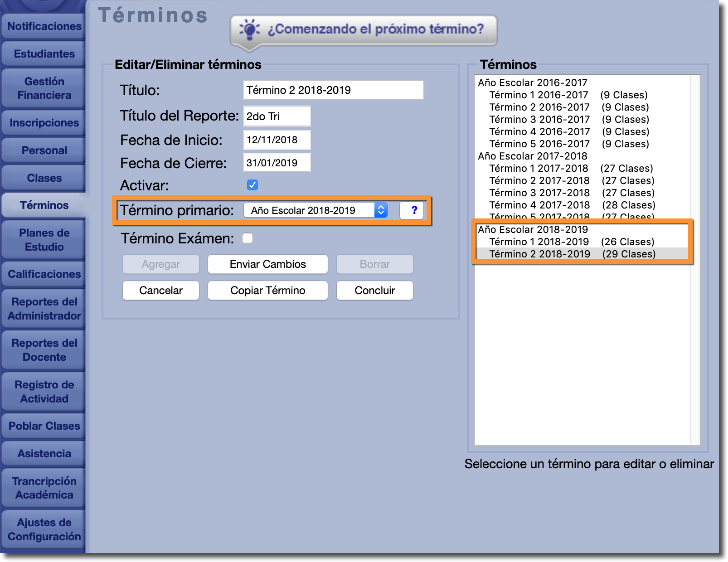The width and height of the screenshot is (728, 562).
Task: Click the Fecha de Inicio date field
Action: [277, 140]
